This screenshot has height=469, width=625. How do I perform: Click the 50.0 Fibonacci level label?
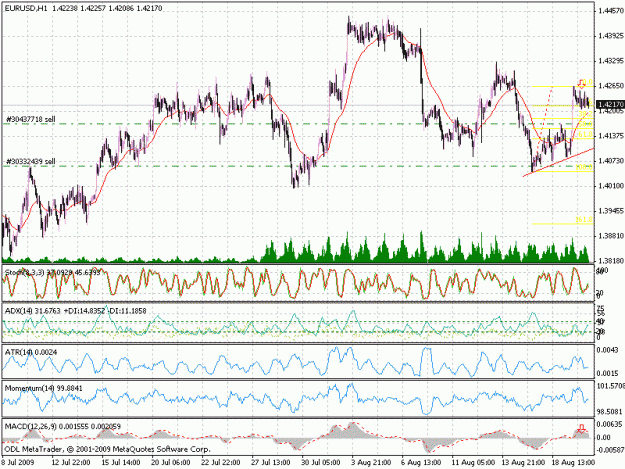pyautogui.click(x=586, y=124)
